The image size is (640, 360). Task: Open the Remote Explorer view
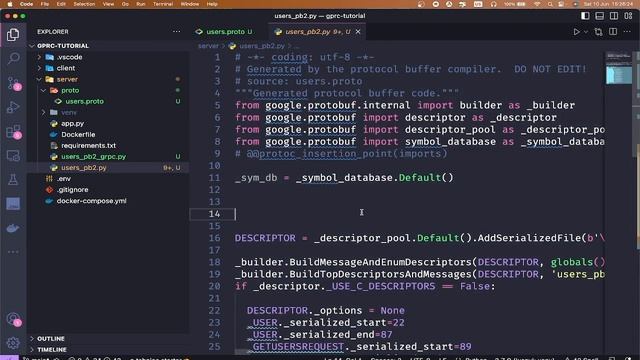[13, 156]
